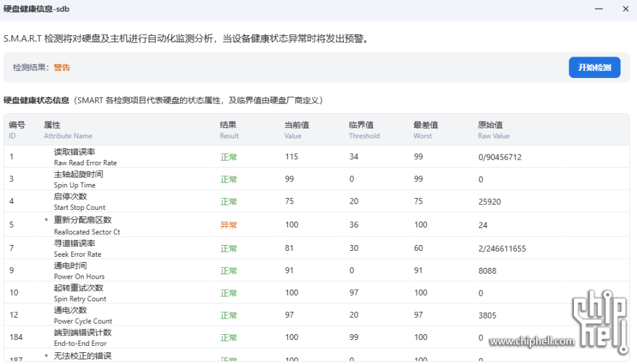637x364 pixels.
Task: Click the 结果 Result column header
Action: (229, 130)
